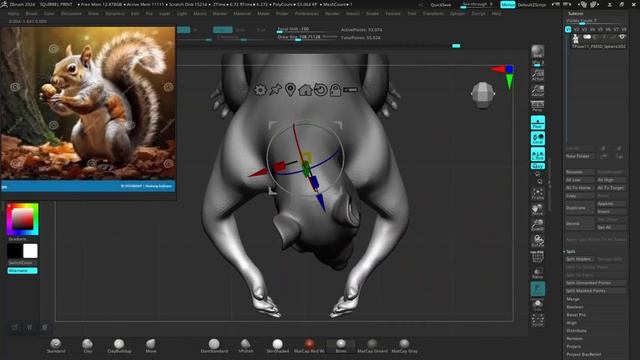The width and height of the screenshot is (640, 360).
Task: Expand the Project section
Action: tap(573, 347)
